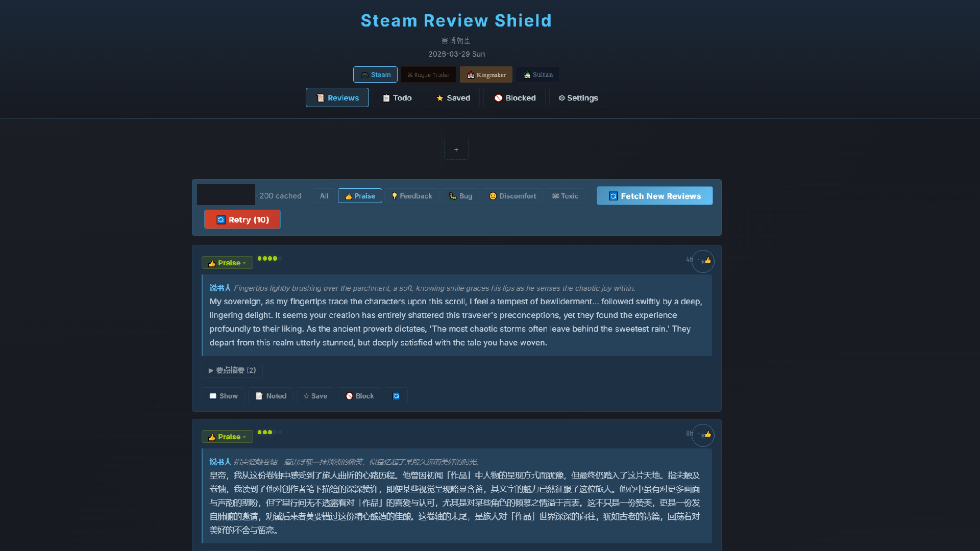Click thumbs-up circle on first review
980x551 pixels.
click(703, 261)
